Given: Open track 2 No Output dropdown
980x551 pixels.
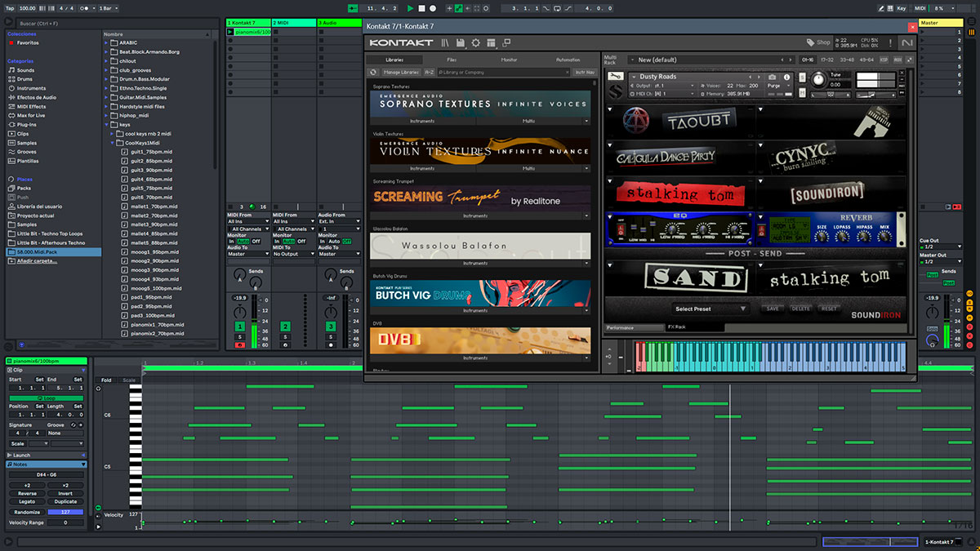Looking at the screenshot, I should (294, 254).
